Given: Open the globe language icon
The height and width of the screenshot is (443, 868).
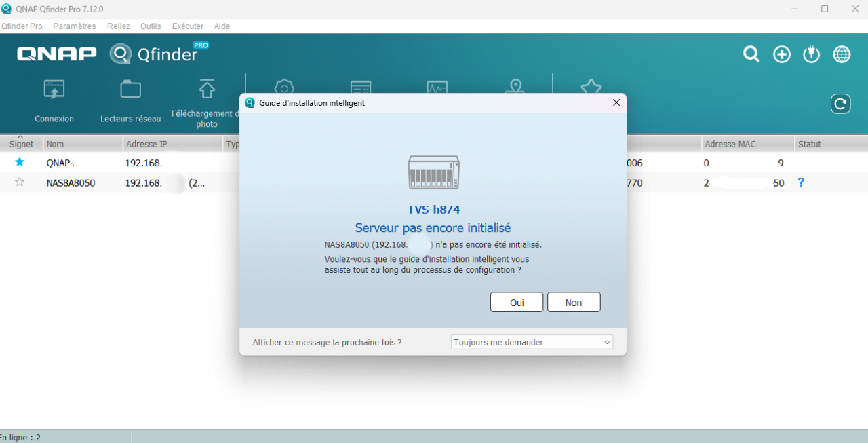Looking at the screenshot, I should pos(842,54).
